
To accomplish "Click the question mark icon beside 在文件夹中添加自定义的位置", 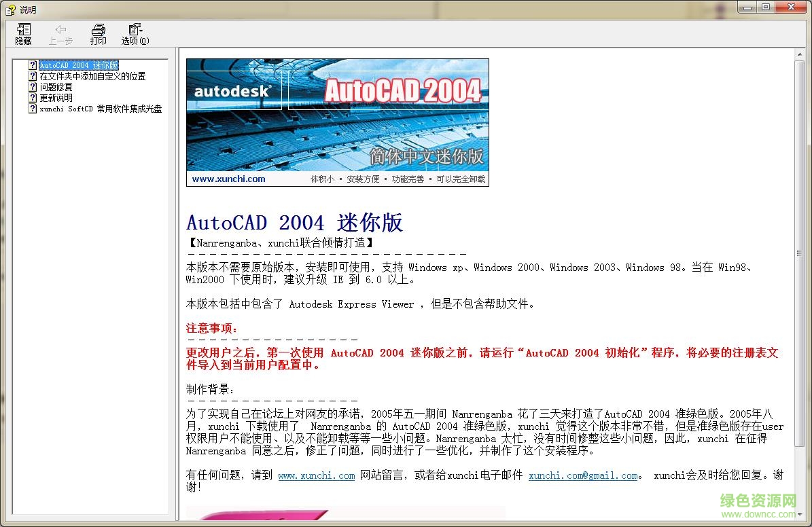I will (x=33, y=75).
